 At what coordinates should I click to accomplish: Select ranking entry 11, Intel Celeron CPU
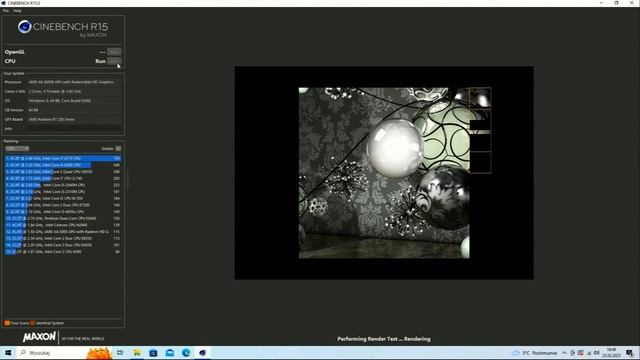(63, 225)
